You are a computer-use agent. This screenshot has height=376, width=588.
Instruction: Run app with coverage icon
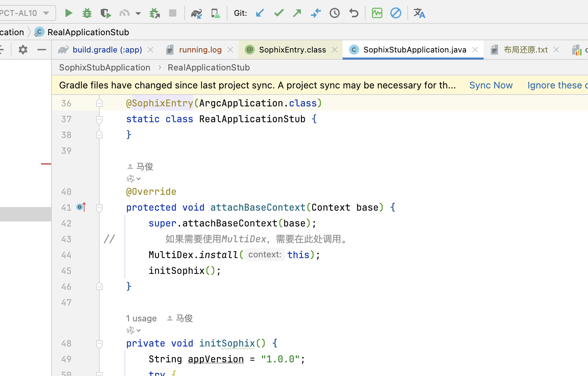tap(106, 13)
